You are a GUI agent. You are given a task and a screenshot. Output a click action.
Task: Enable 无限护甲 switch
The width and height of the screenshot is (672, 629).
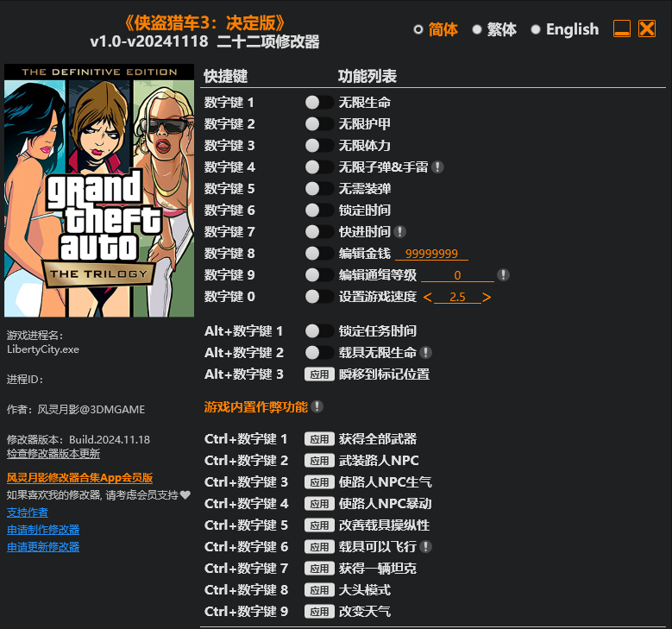[319, 124]
